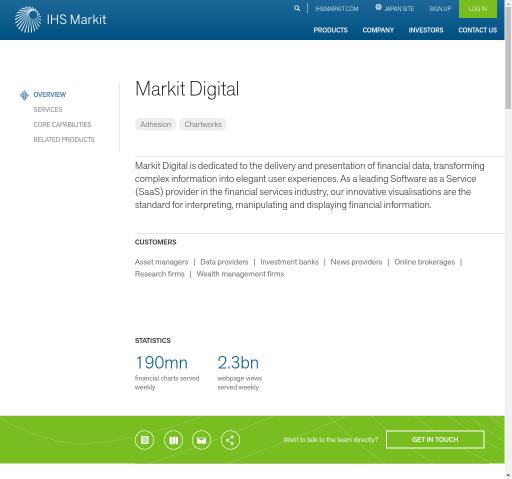512x479 pixels.
Task: Click the Adhesion tag
Action: (x=155, y=124)
